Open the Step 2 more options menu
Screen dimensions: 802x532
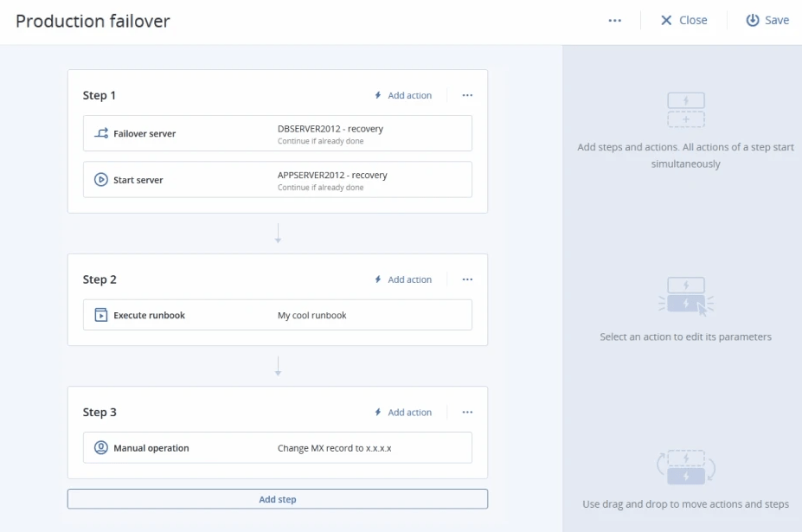[x=467, y=280]
